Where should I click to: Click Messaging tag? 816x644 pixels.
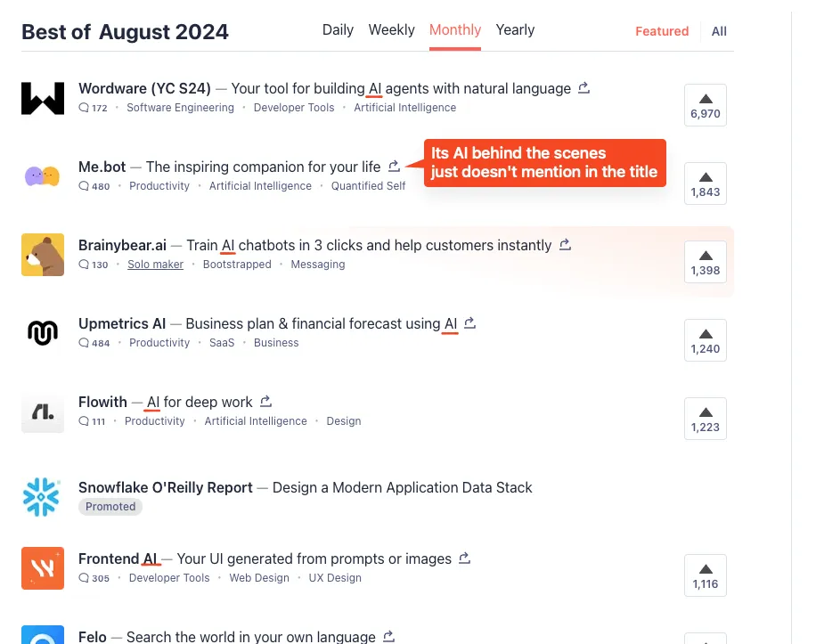tap(317, 265)
